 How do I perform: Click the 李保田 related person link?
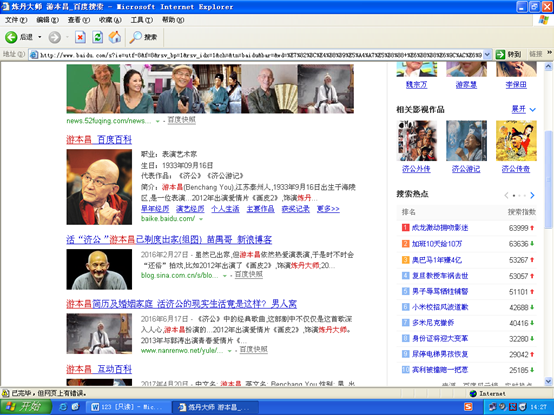click(516, 85)
